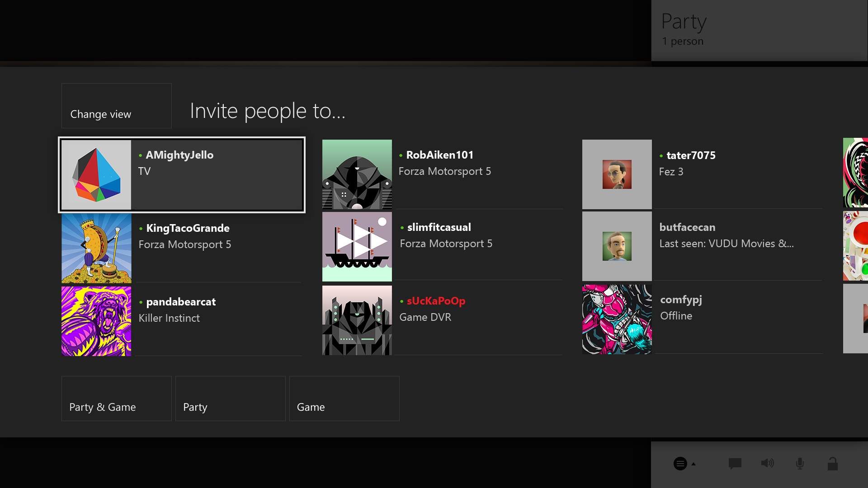Screen dimensions: 868x488
Task: Expand the menu using the small up arrow
Action: click(x=693, y=464)
